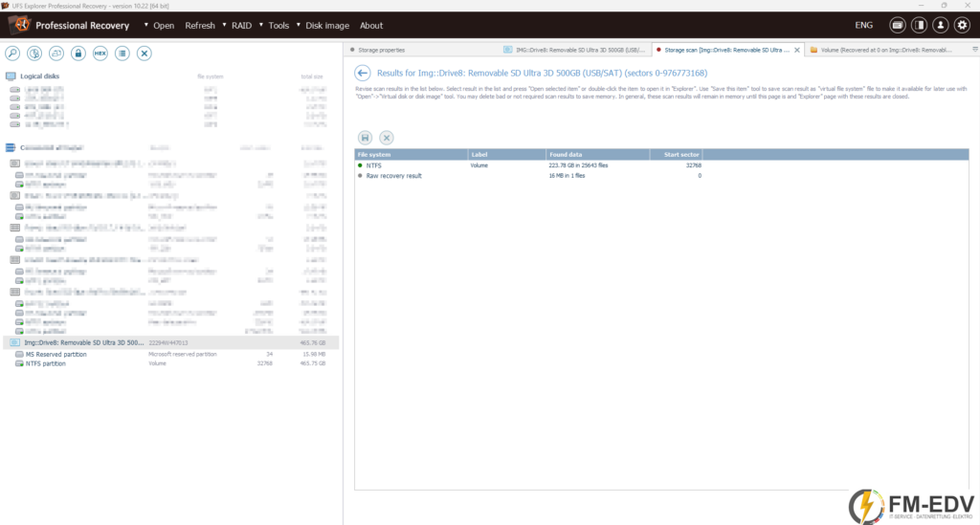Open the partition manager pie-chart icon
Viewport: 980px width, 525px height.
(34, 53)
